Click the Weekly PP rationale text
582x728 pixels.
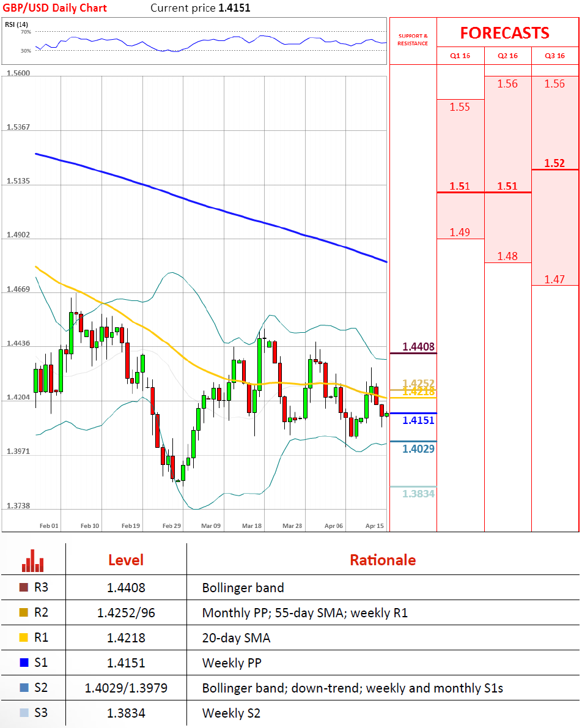pyautogui.click(x=232, y=663)
